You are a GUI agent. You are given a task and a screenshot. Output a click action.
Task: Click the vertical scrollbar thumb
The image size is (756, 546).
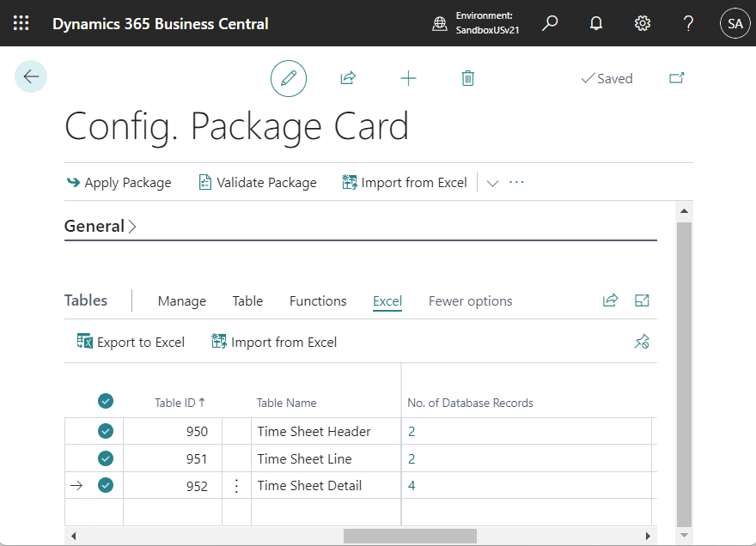coord(684,374)
